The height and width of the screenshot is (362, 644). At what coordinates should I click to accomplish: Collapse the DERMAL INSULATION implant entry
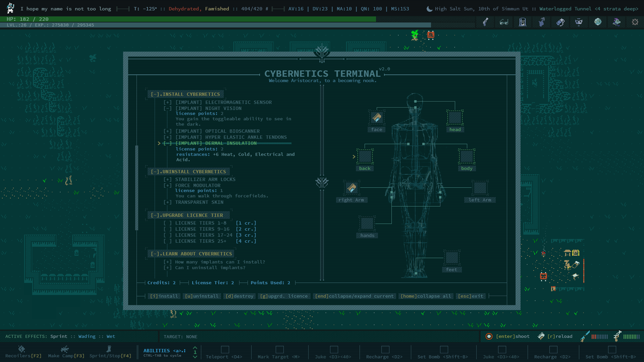[x=167, y=144]
